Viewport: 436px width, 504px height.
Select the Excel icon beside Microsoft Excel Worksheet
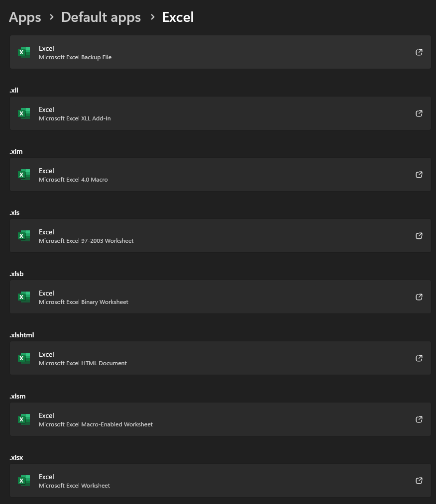pos(24,480)
